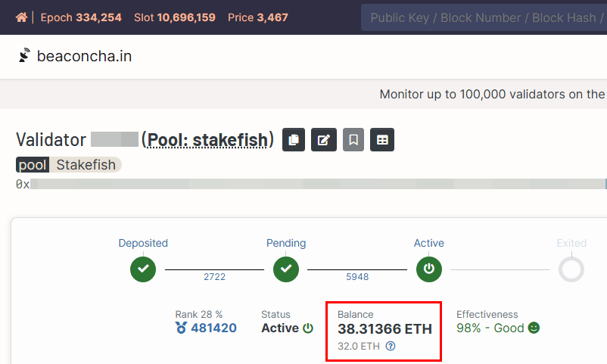Click the Pending green checkmark circle

point(286,269)
